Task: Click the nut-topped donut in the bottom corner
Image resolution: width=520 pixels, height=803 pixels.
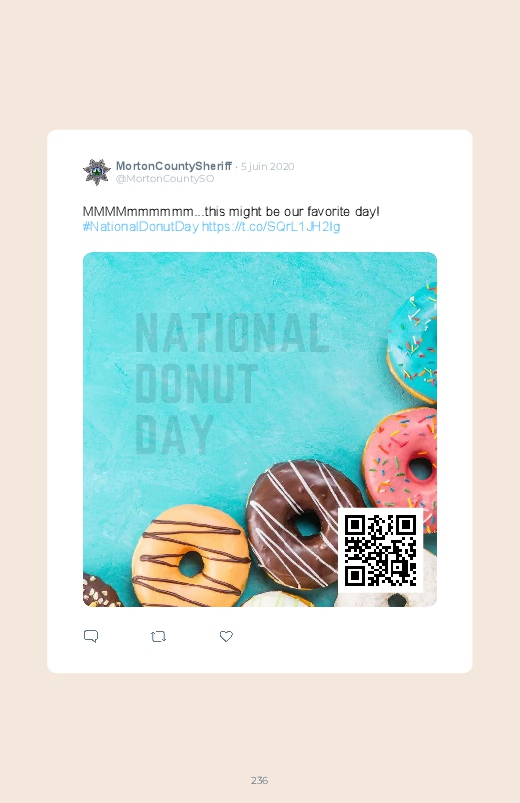Action: 101,590
